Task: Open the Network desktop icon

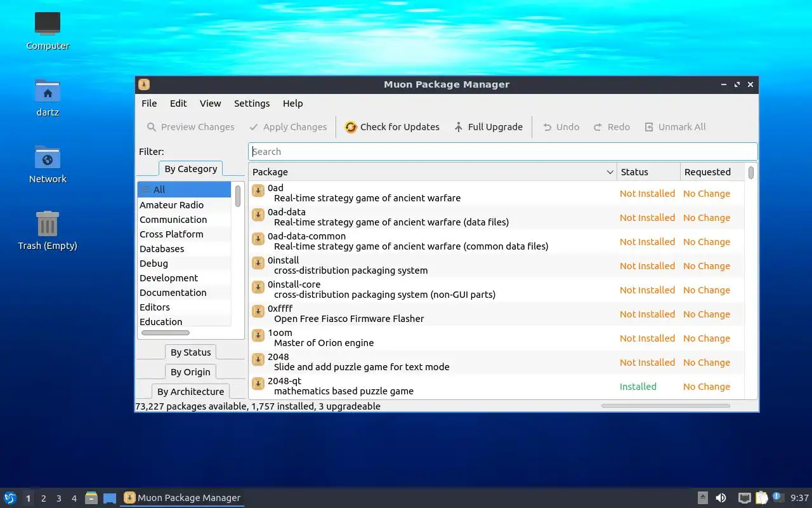Action: pos(48,164)
